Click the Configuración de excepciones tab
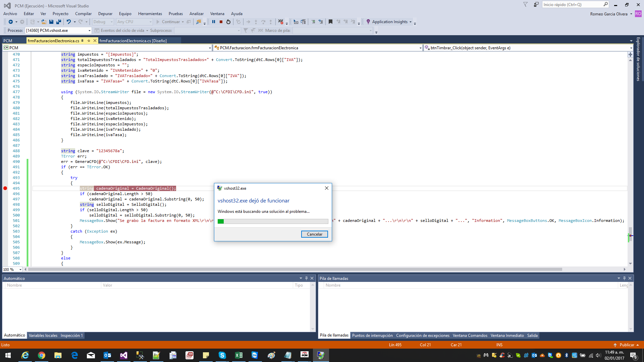 click(423, 336)
